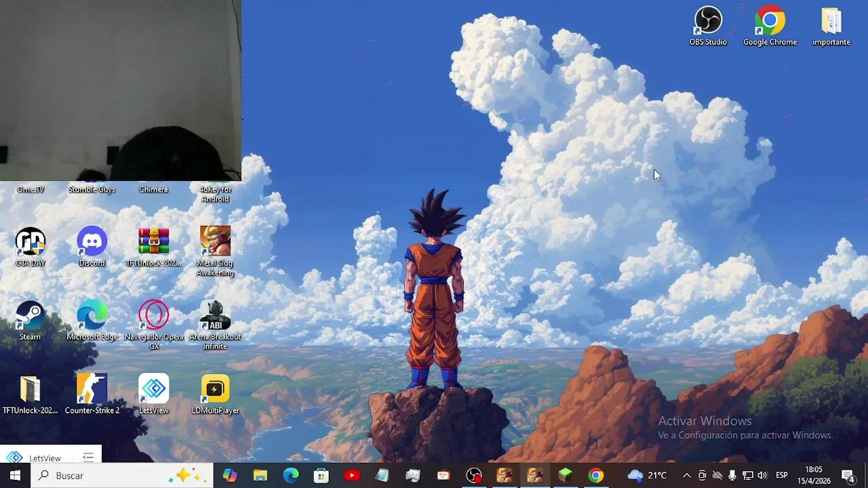Expand the hidden system tray icons
The width and height of the screenshot is (868, 488).
click(x=686, y=476)
